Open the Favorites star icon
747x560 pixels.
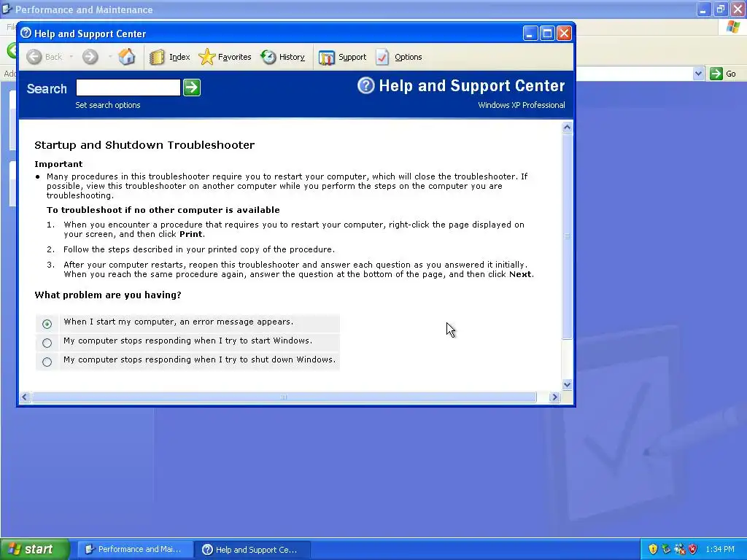click(x=206, y=57)
